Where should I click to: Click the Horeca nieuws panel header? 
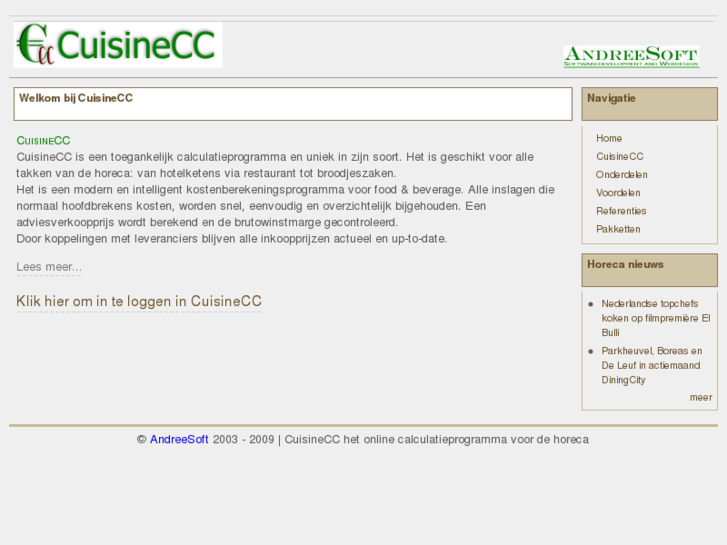(x=650, y=270)
